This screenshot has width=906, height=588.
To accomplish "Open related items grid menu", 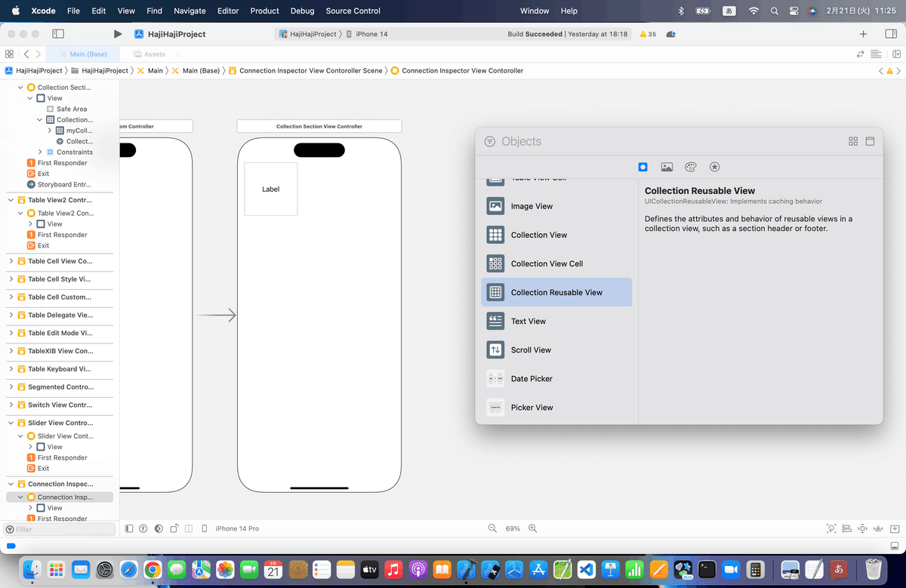I will [x=9, y=54].
